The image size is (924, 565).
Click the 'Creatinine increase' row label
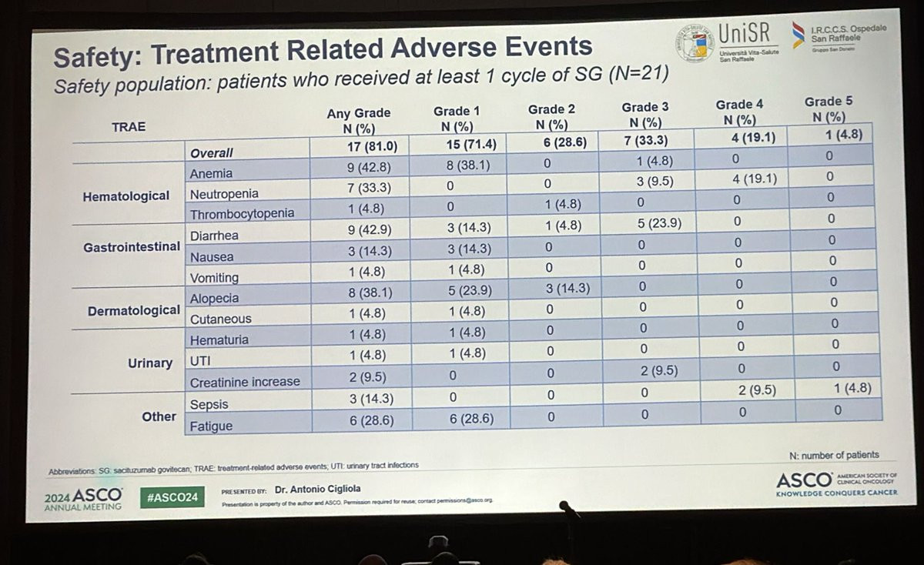[x=244, y=382]
